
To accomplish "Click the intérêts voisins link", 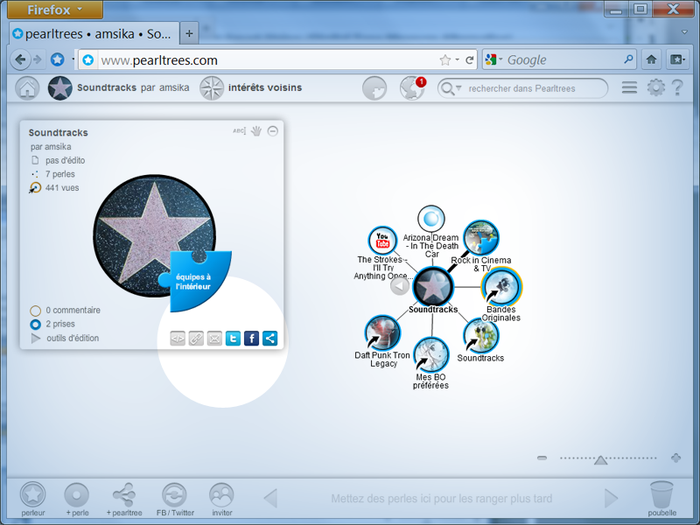I will click(264, 88).
